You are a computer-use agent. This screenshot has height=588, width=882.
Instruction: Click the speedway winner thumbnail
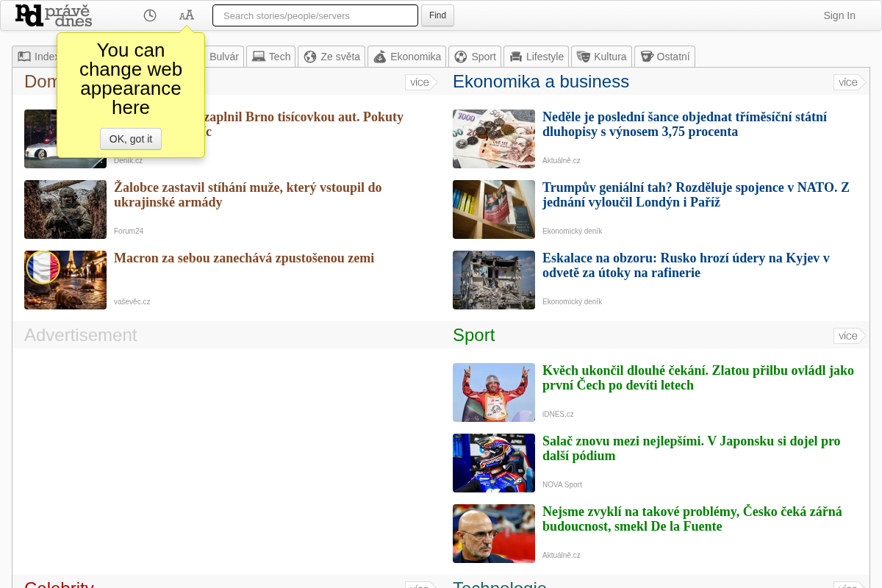click(494, 392)
